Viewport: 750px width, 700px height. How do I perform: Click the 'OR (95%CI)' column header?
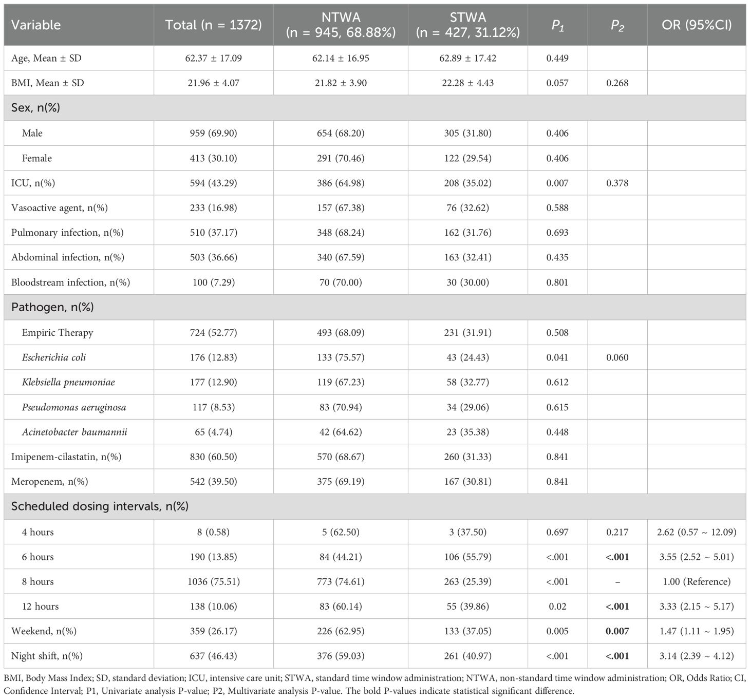pyautogui.click(x=696, y=25)
